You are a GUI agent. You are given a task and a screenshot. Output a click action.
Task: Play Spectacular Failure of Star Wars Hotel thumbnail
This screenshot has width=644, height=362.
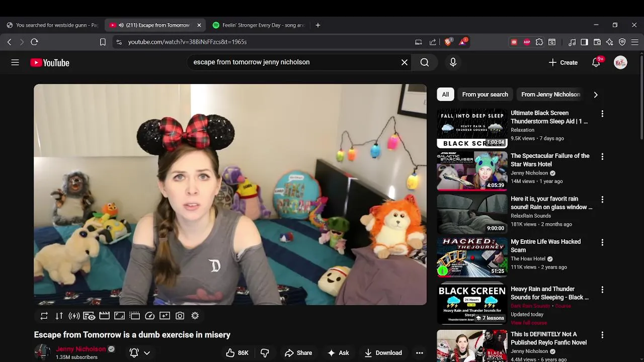pyautogui.click(x=472, y=171)
